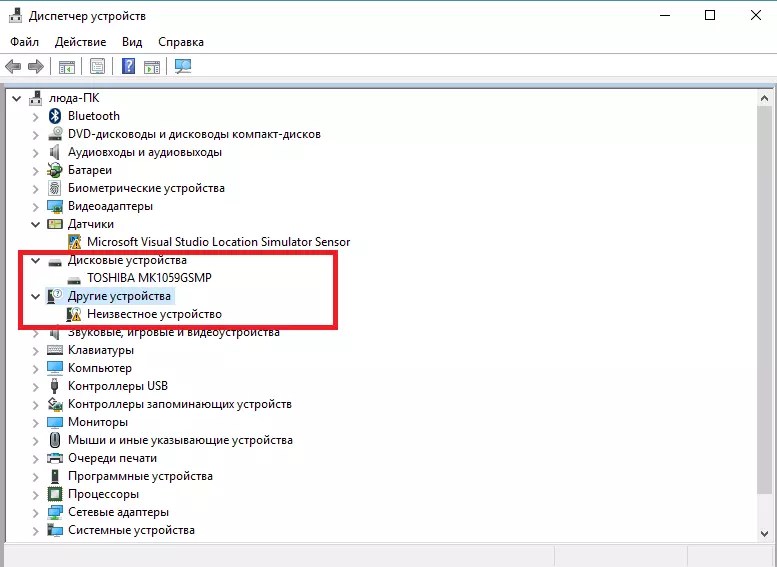Open the Вид menu

pos(132,42)
